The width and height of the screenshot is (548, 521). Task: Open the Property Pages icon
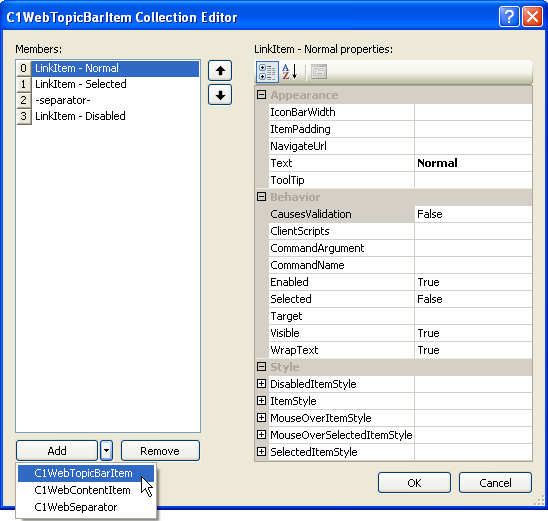[319, 72]
